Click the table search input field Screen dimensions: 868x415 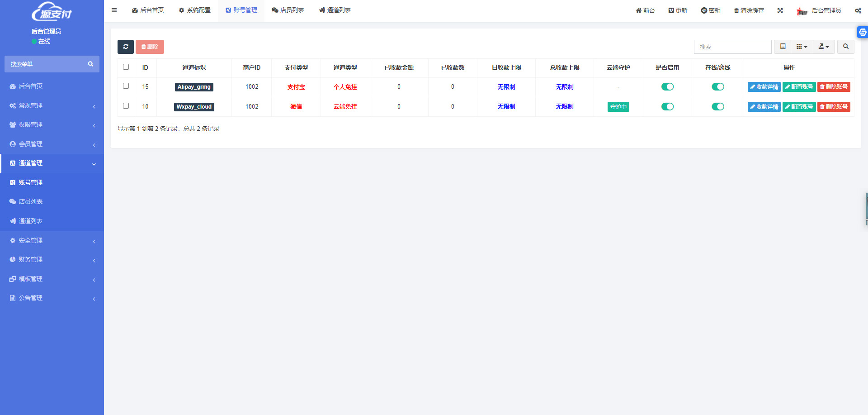coord(732,47)
